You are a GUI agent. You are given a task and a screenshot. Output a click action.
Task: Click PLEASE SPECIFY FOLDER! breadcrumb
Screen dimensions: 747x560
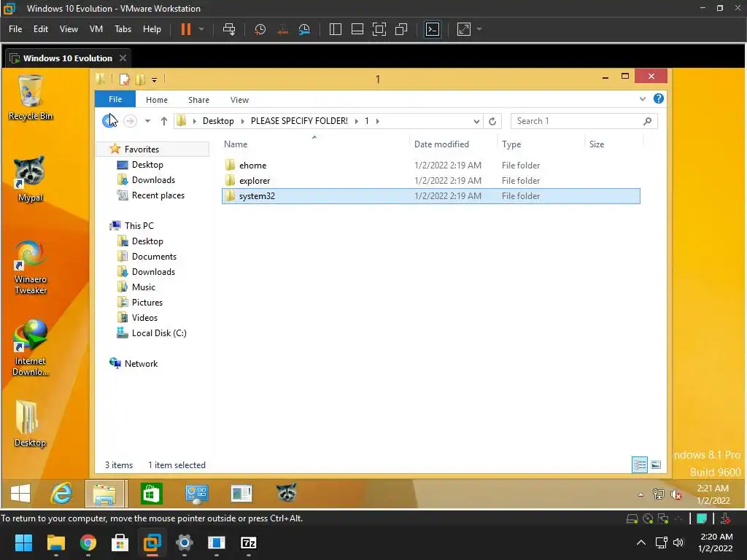[x=299, y=121]
